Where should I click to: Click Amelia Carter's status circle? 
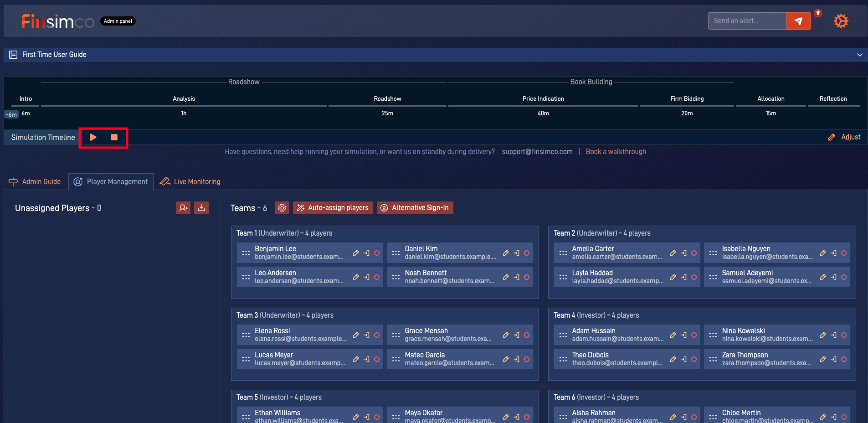pyautogui.click(x=694, y=253)
